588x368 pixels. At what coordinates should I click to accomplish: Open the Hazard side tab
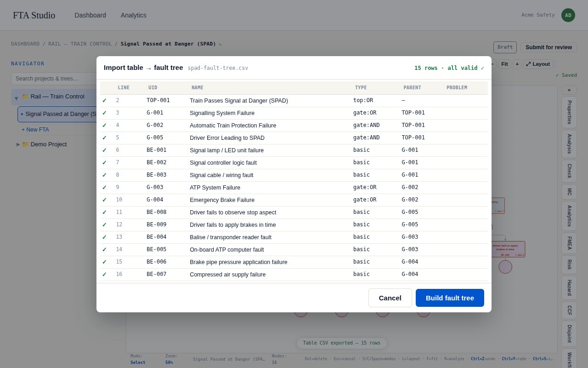point(569,288)
